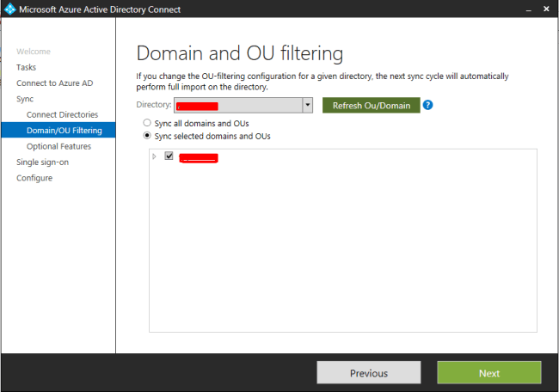Click the Domain and OU filtering heading
This screenshot has height=392, width=559.
(x=240, y=53)
